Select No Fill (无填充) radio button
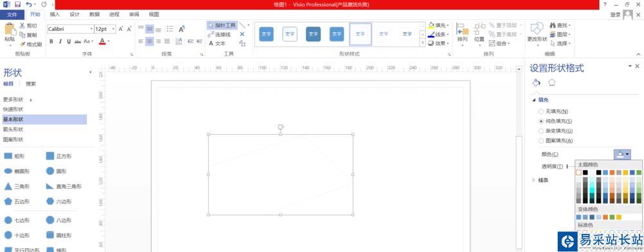Screen dimensions: 644x252 (x=541, y=111)
